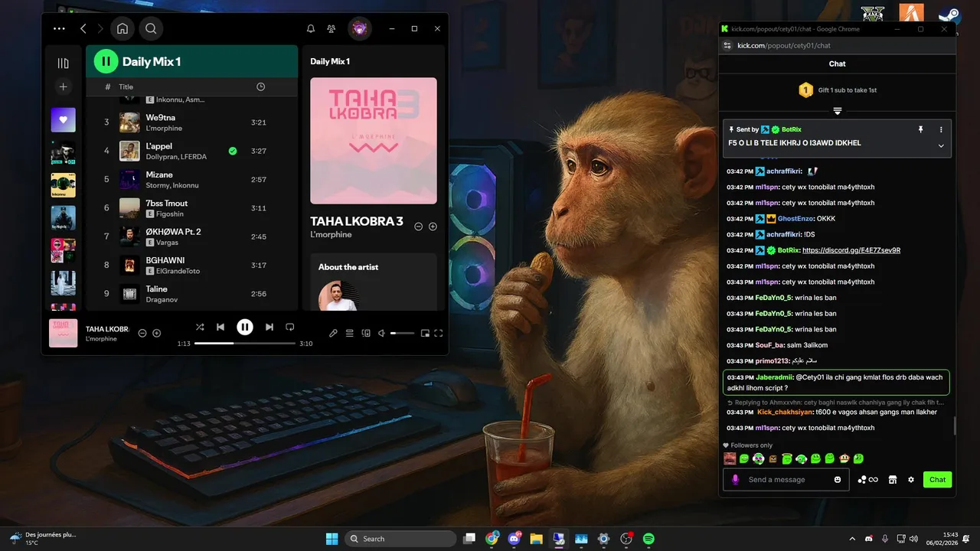The width and height of the screenshot is (980, 551).
Task: Open Windows Start menu
Action: (332, 539)
